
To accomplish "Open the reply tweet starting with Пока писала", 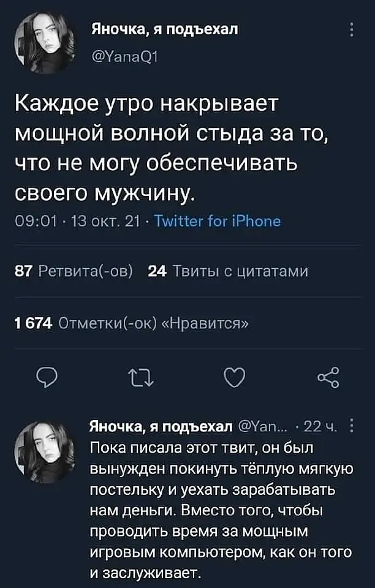I will point(219,508).
